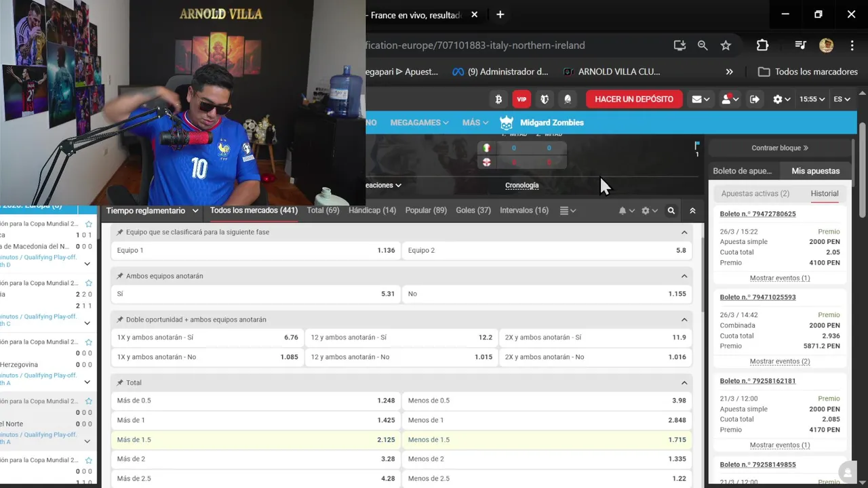Switch to 'Mis apuestas' tab

tap(816, 171)
